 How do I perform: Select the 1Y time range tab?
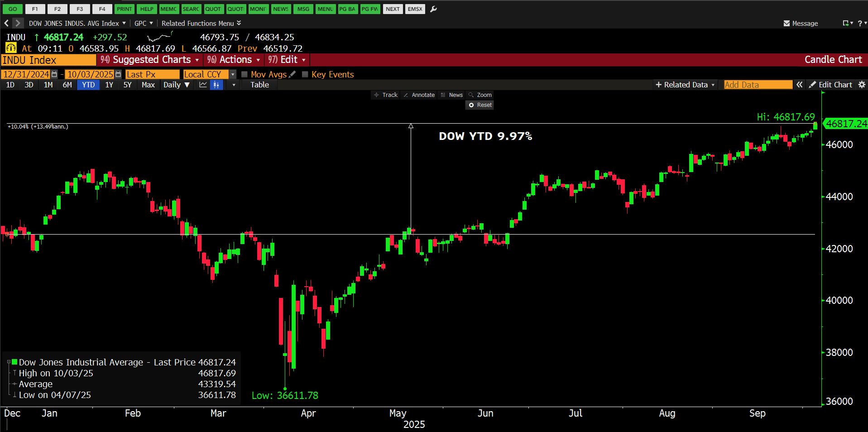coord(109,85)
